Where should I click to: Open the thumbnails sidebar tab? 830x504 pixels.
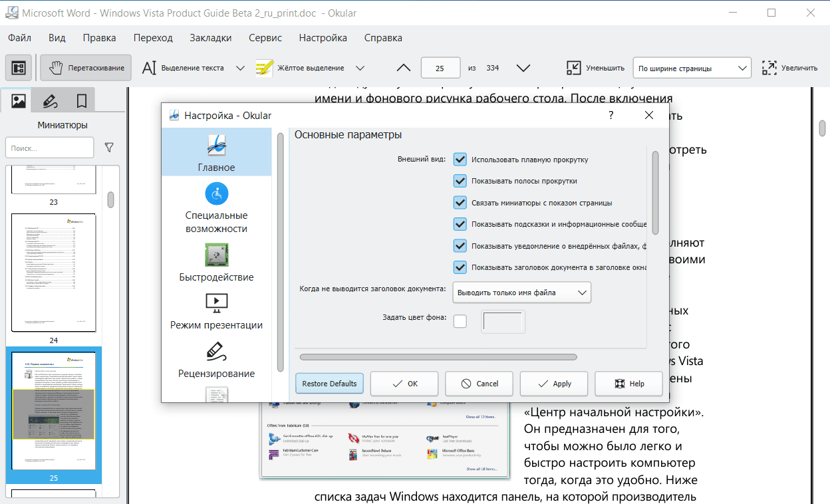tap(19, 101)
